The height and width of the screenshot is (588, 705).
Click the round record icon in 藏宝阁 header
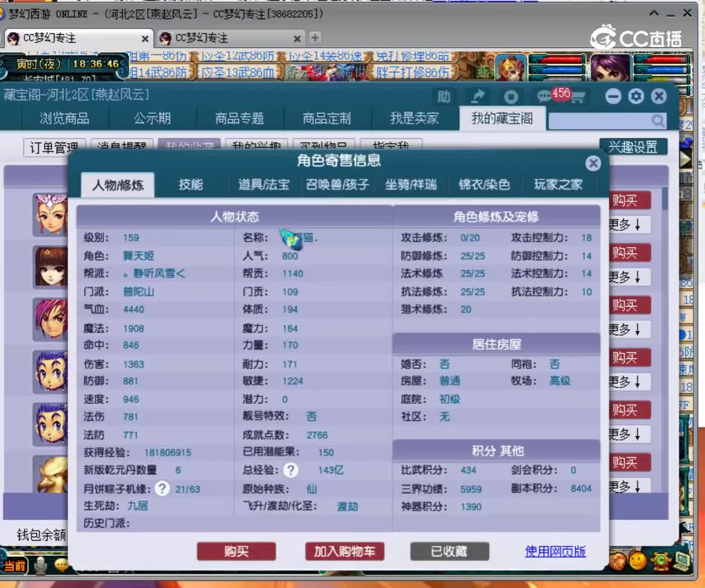511,97
